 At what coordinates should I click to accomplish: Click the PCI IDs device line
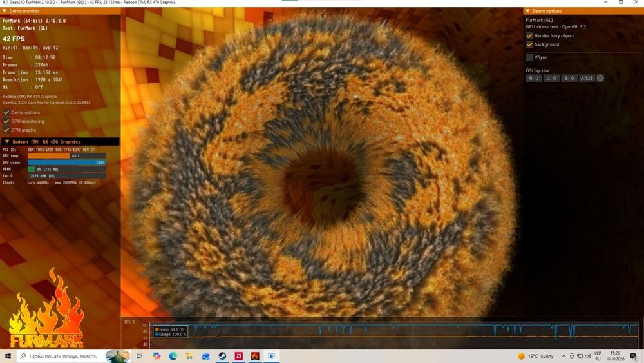pyautogui.click(x=48, y=150)
